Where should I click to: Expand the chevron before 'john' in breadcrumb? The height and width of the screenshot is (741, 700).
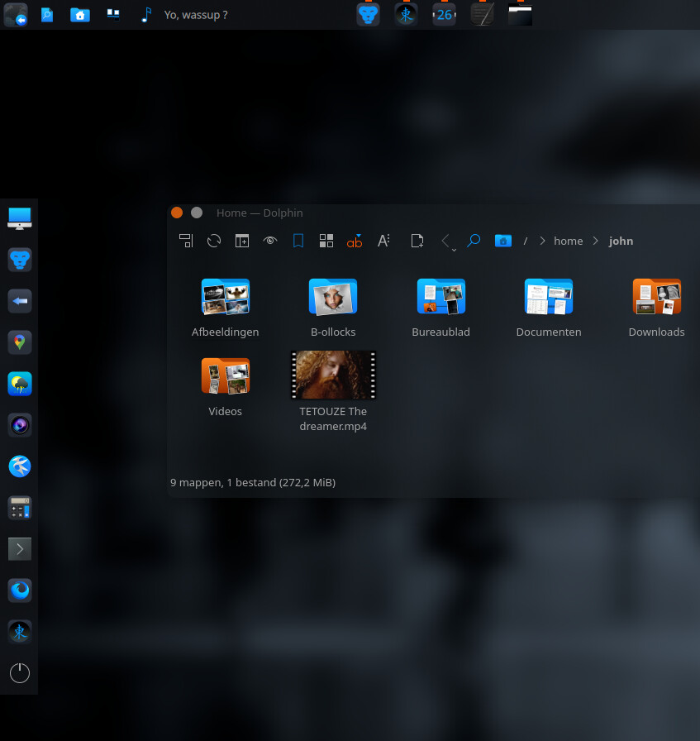[596, 241]
